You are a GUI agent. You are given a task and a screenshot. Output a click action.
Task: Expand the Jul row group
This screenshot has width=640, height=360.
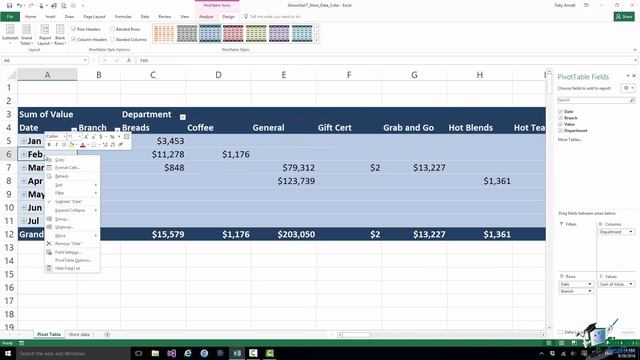24,221
